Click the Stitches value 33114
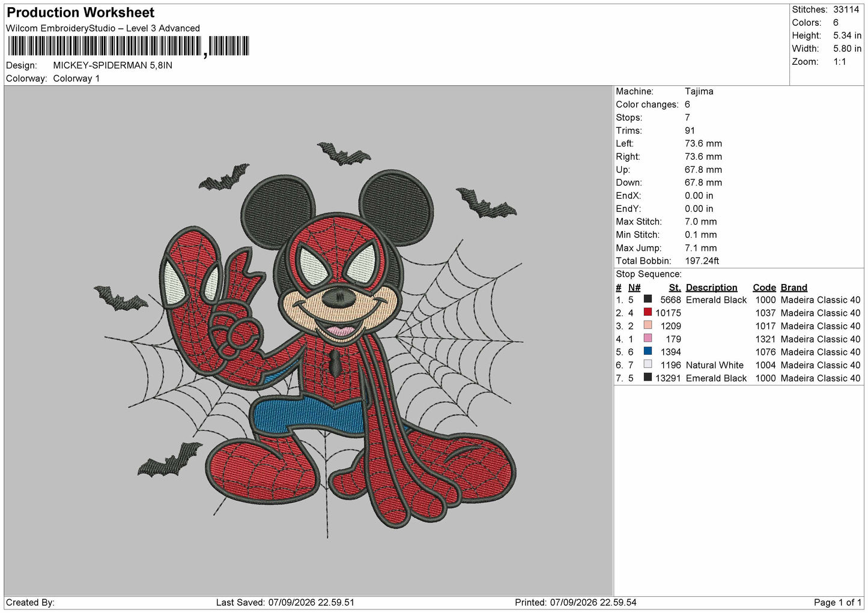Screen dimensions: 868x613 click(x=846, y=10)
